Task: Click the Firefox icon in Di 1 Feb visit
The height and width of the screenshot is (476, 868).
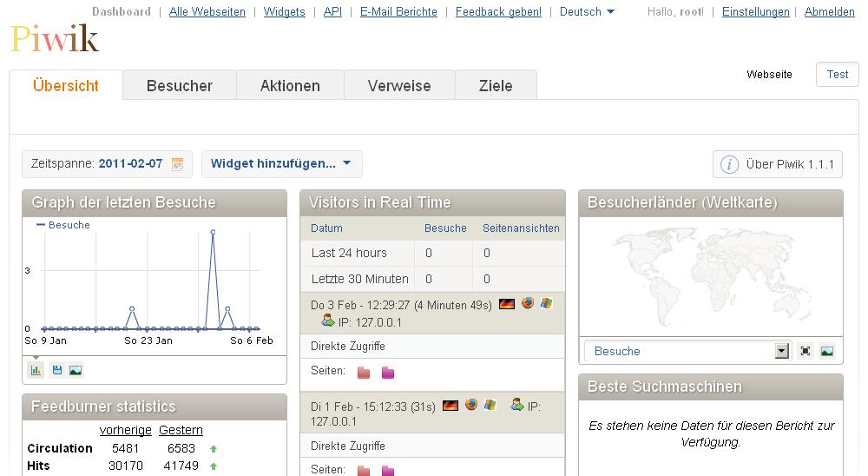Action: (471, 405)
